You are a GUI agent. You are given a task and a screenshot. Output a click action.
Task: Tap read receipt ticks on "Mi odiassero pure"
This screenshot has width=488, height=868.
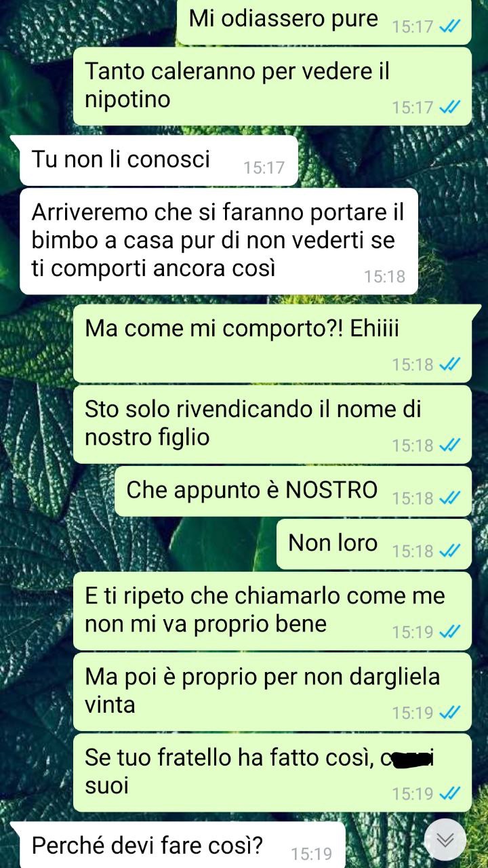click(x=450, y=26)
